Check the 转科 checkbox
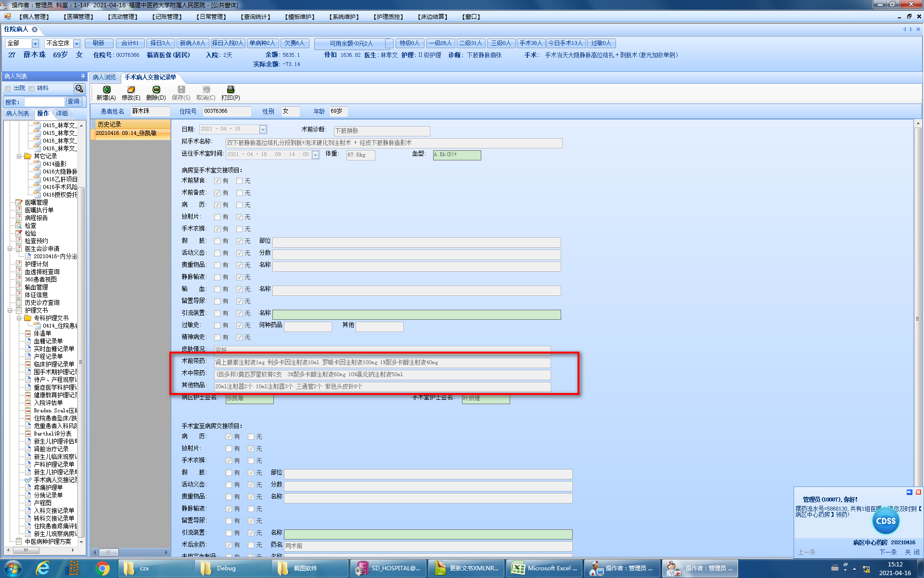 click(31, 89)
